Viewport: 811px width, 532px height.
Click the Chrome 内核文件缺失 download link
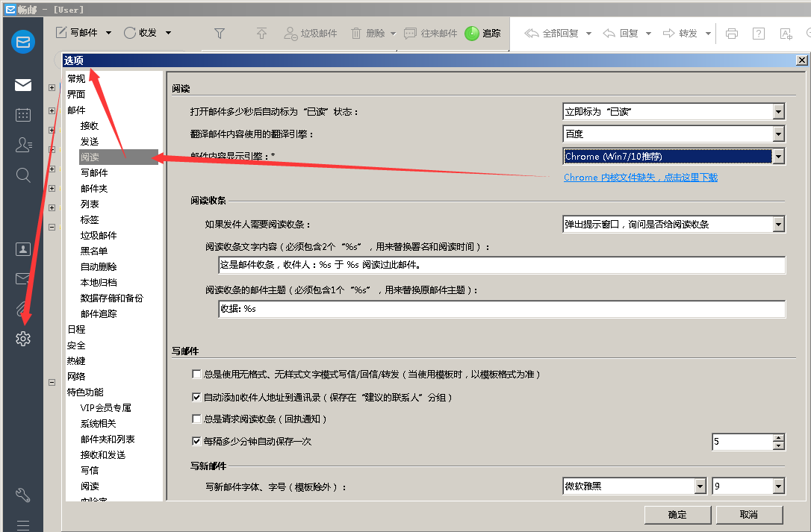pos(640,178)
